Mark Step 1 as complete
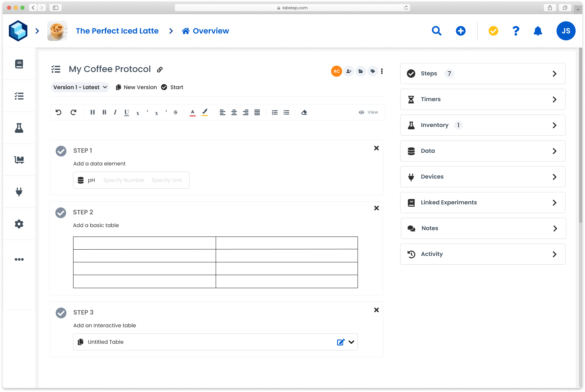Screen dimensions: 585x392 point(61,151)
